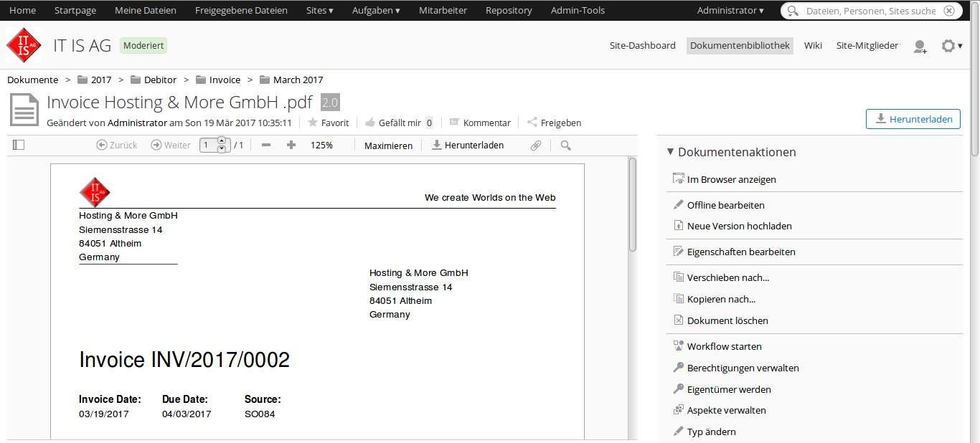Like the document with Gefällt mir
The image size is (980, 443).
(x=392, y=123)
